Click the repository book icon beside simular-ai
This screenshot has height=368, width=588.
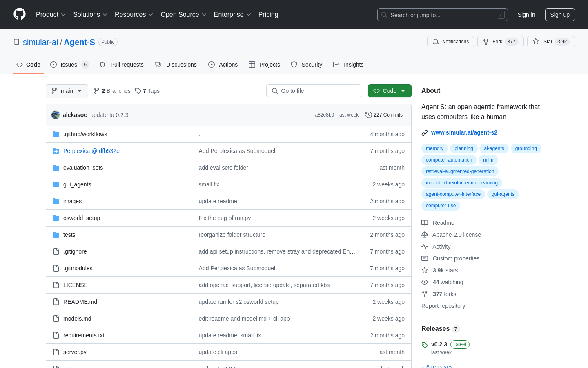click(16, 42)
